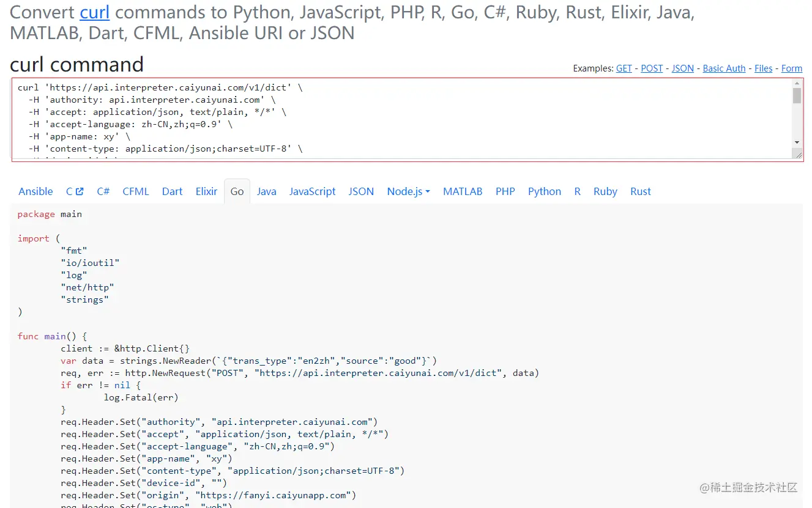812x508 pixels.
Task: Switch to the Python tab
Action: click(x=544, y=191)
